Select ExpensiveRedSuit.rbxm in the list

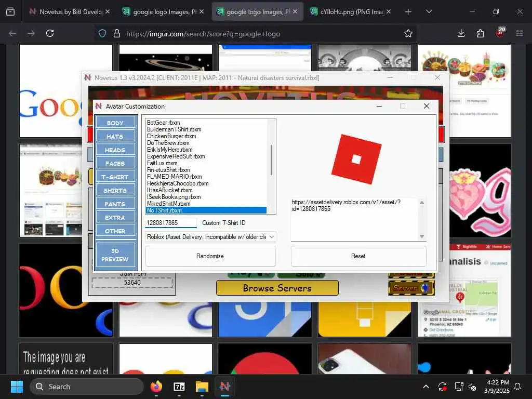176,156
